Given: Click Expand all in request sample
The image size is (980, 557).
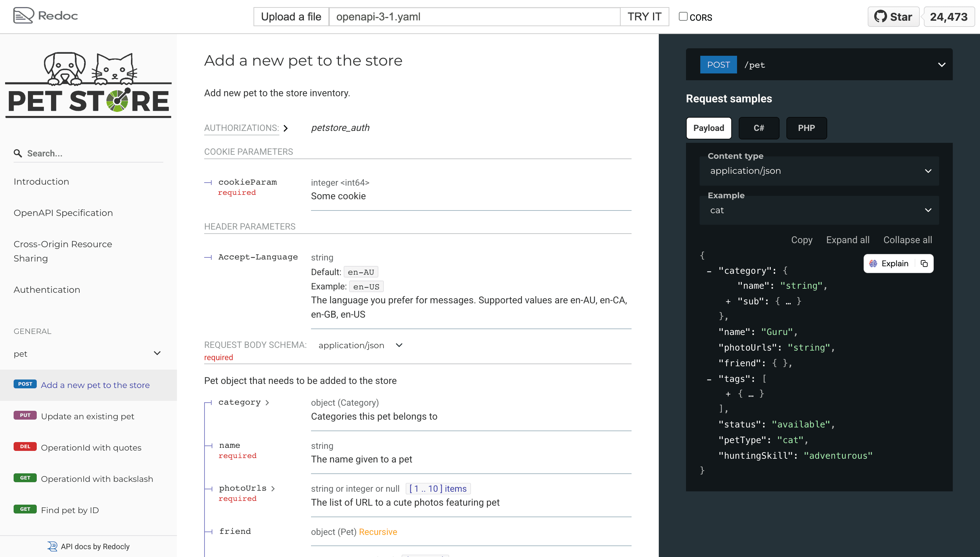Looking at the screenshot, I should (x=848, y=240).
